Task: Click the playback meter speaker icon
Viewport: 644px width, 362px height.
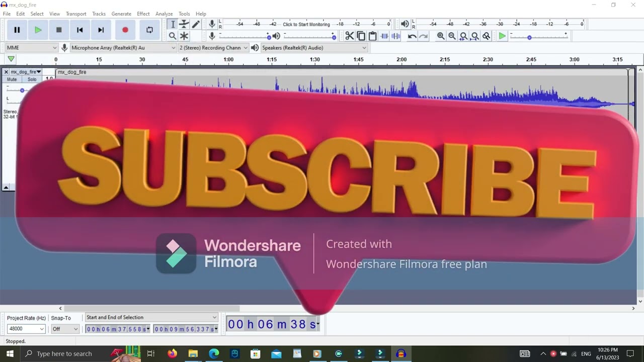Action: (x=405, y=24)
